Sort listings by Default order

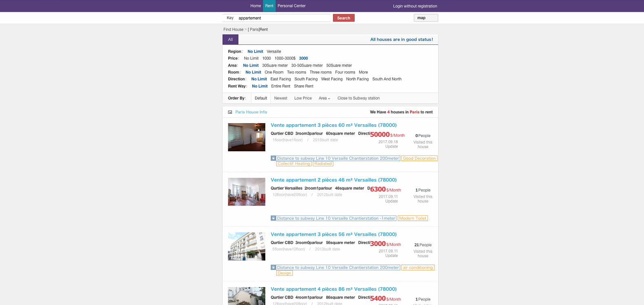point(261,98)
